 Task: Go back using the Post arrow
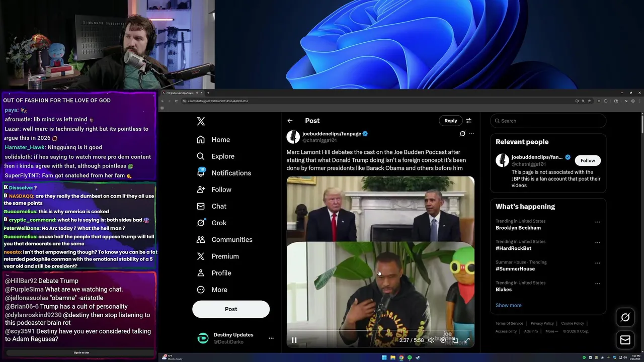tap(290, 121)
